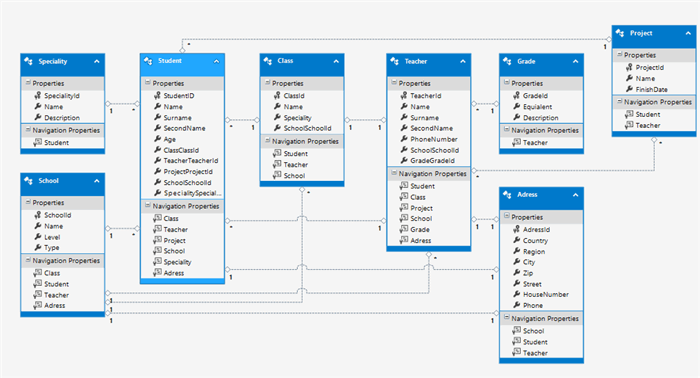Collapse Navigation Properties section of School
Viewport: 700px width, 378px height.
pos(28,260)
